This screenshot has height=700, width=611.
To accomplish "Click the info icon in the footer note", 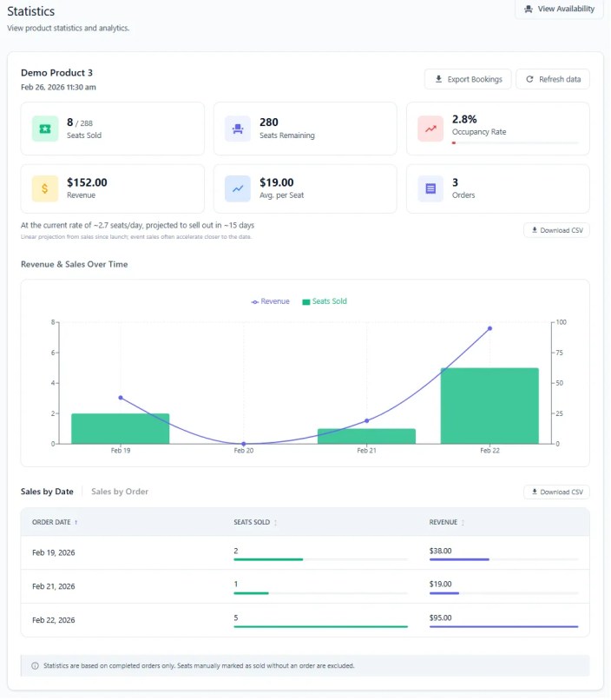I will (x=35, y=666).
